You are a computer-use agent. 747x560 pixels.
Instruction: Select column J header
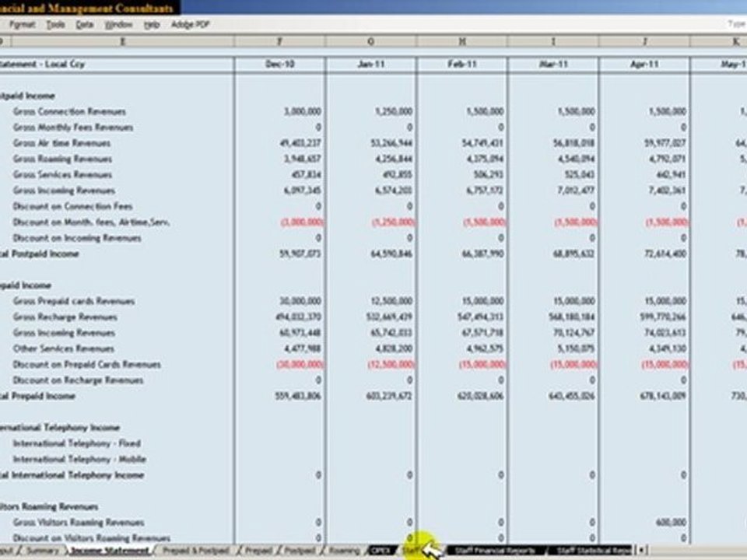click(x=644, y=42)
